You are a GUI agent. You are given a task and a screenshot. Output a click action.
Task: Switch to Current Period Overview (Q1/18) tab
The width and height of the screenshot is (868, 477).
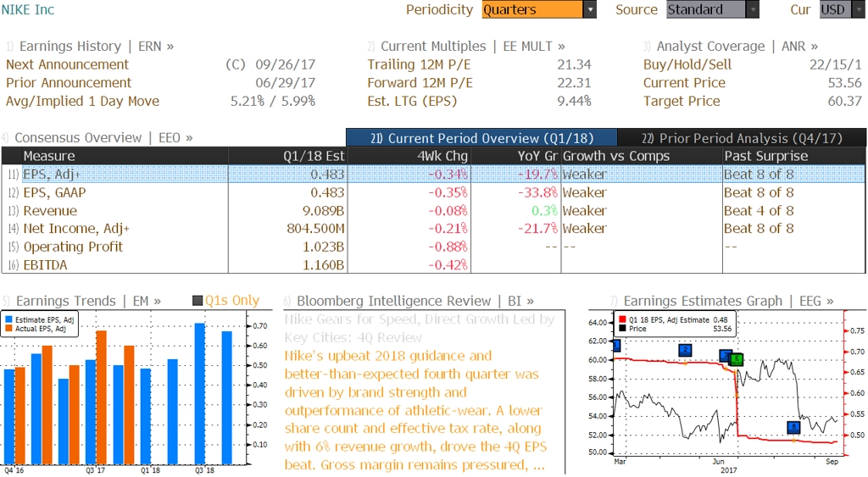[481, 138]
